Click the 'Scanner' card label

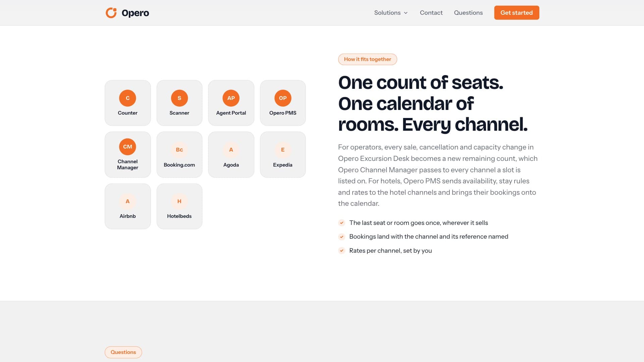[x=179, y=113]
